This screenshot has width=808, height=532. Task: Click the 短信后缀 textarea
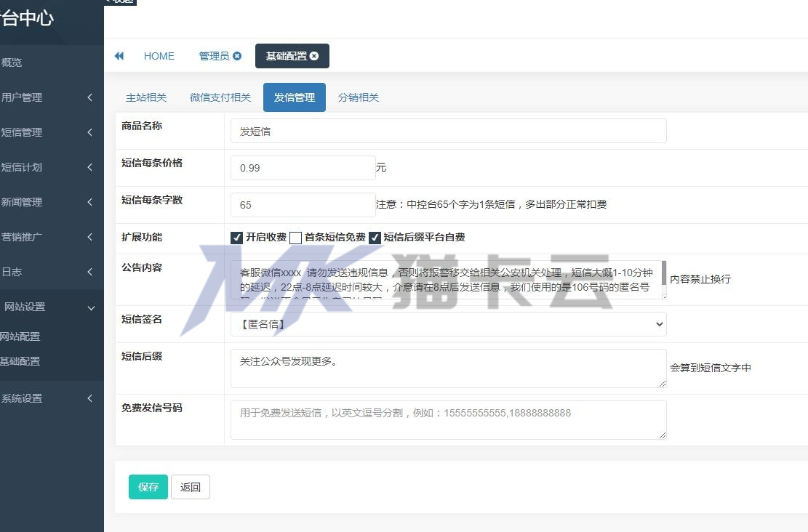click(x=448, y=368)
